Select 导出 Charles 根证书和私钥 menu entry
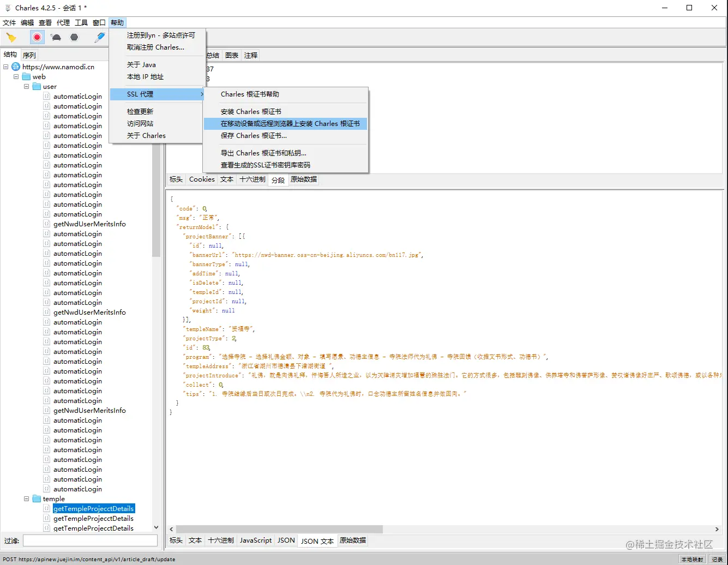This screenshot has width=728, height=565. [263, 153]
